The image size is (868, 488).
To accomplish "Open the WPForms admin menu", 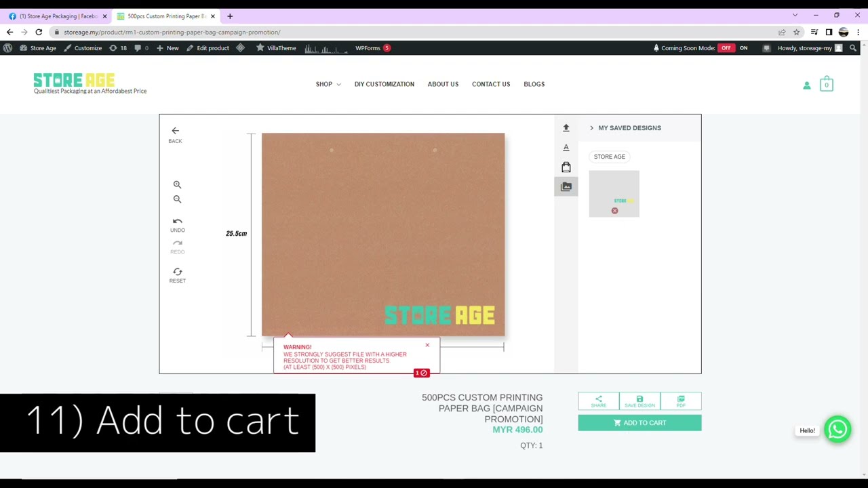I will coord(372,48).
